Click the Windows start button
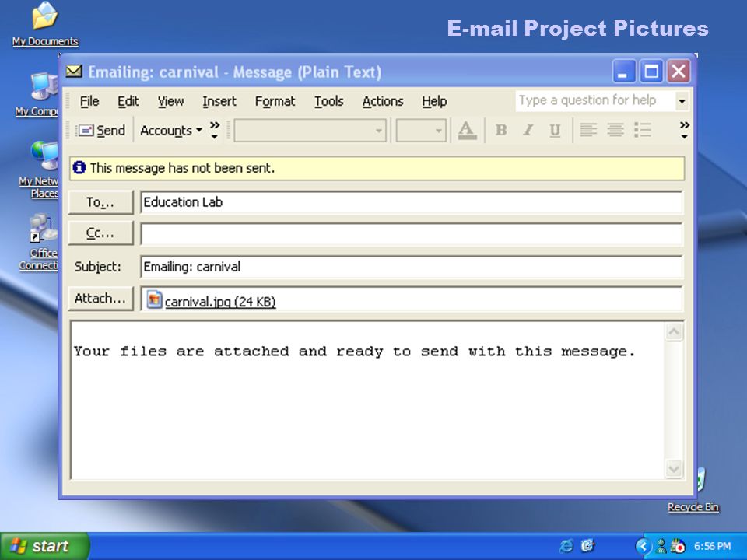Image resolution: width=747 pixels, height=560 pixels. point(45,546)
